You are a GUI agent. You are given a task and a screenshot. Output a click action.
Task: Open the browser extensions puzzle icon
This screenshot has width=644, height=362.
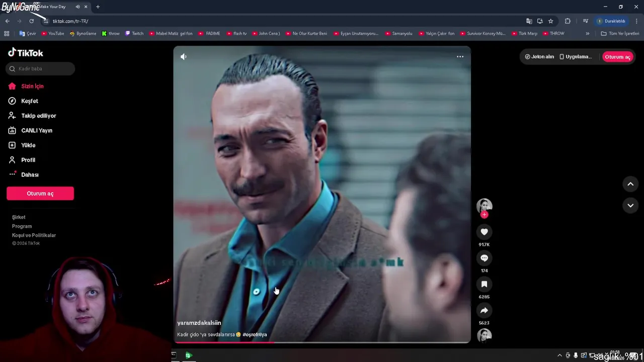[568, 21]
